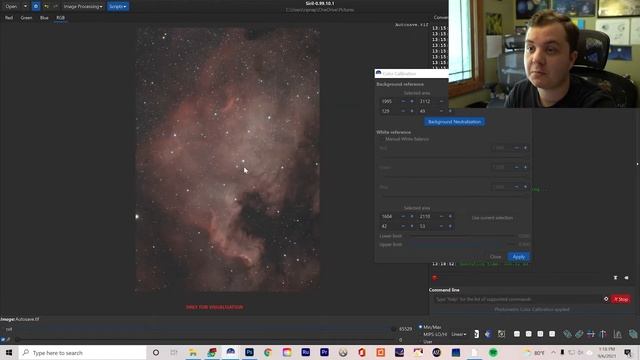Click the Redo arrow icon
The height and width of the screenshot is (360, 640).
point(56,7)
